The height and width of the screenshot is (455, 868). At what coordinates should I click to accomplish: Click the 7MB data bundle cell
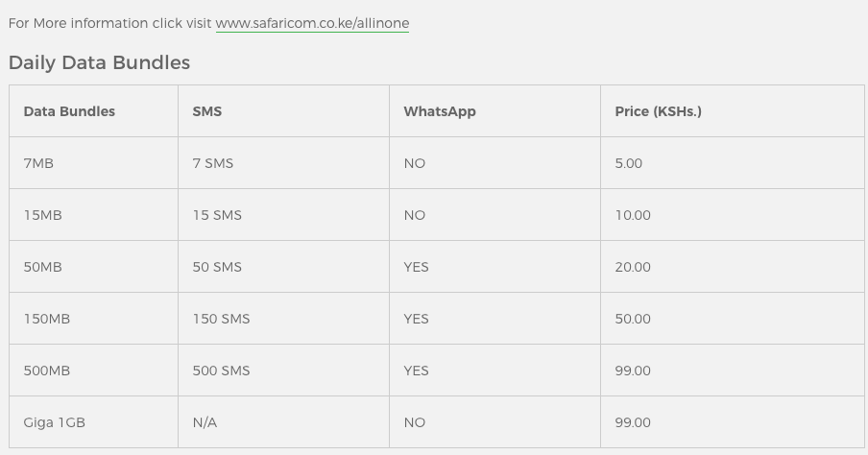tap(38, 163)
